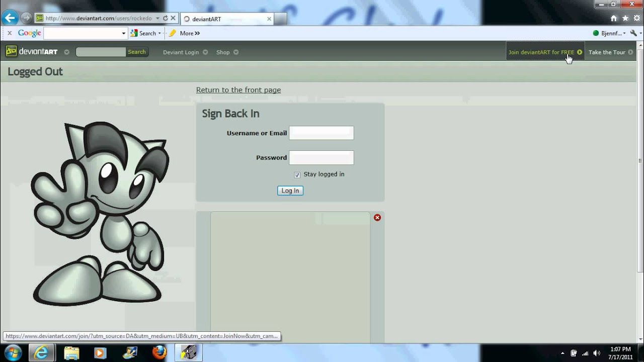Screen dimensions: 644x362
Task: Click the Join deviantART arrow icon
Action: pos(580,52)
